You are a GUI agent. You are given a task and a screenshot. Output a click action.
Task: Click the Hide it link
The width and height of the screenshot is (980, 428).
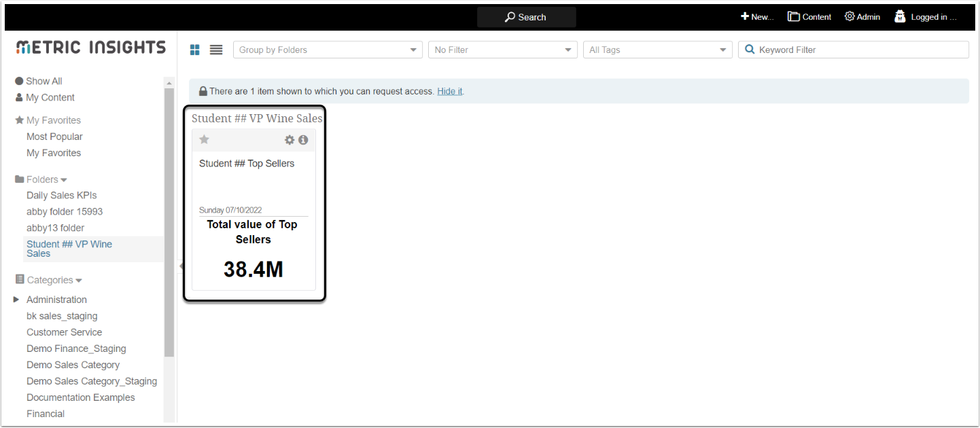click(x=450, y=91)
